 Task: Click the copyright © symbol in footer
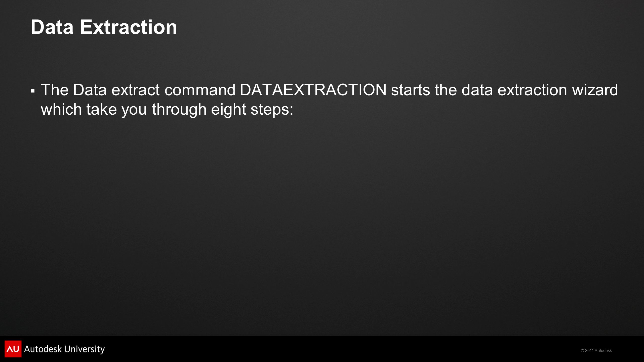[x=582, y=350]
